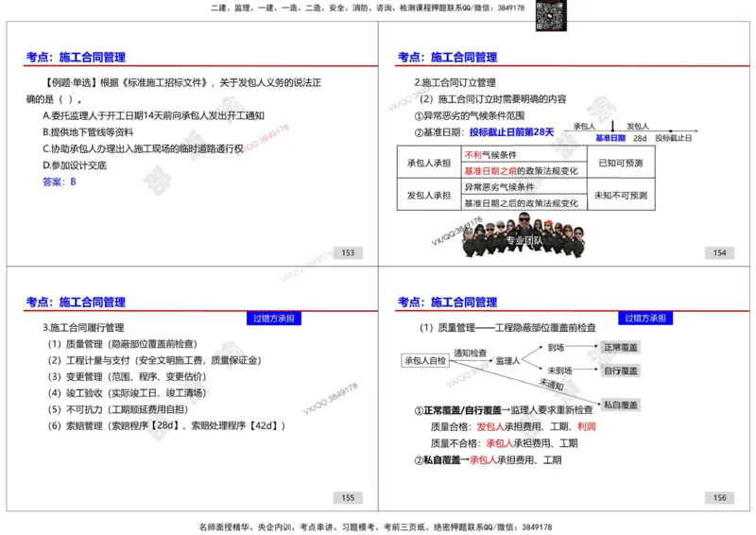Click line 质量合格:发包人承担费用、工期、利润
Viewport: 756px width, 535px height.
[513, 427]
